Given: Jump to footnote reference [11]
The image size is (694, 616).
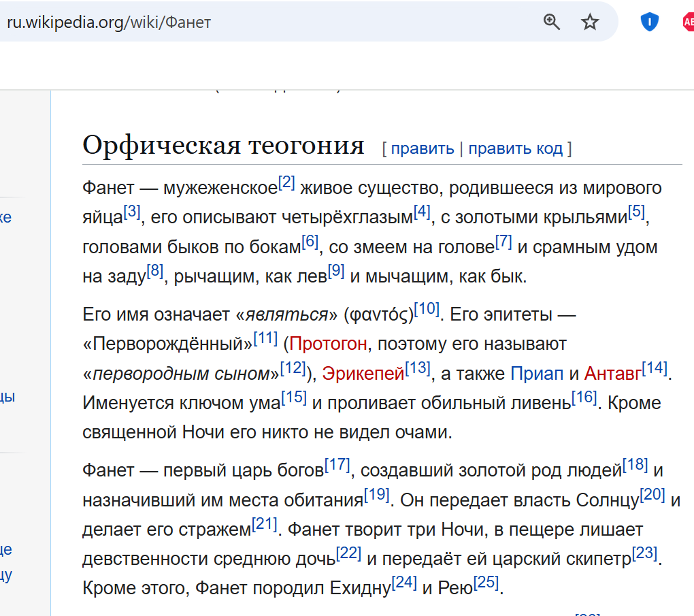Looking at the screenshot, I should pyautogui.click(x=265, y=338).
